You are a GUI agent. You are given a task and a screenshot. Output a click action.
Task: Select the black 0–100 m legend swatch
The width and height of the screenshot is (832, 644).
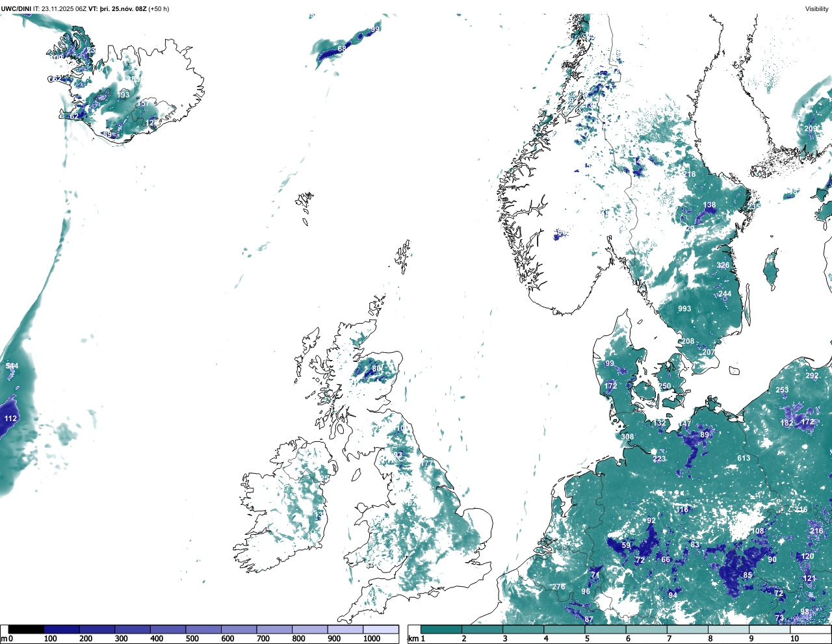pyautogui.click(x=26, y=629)
